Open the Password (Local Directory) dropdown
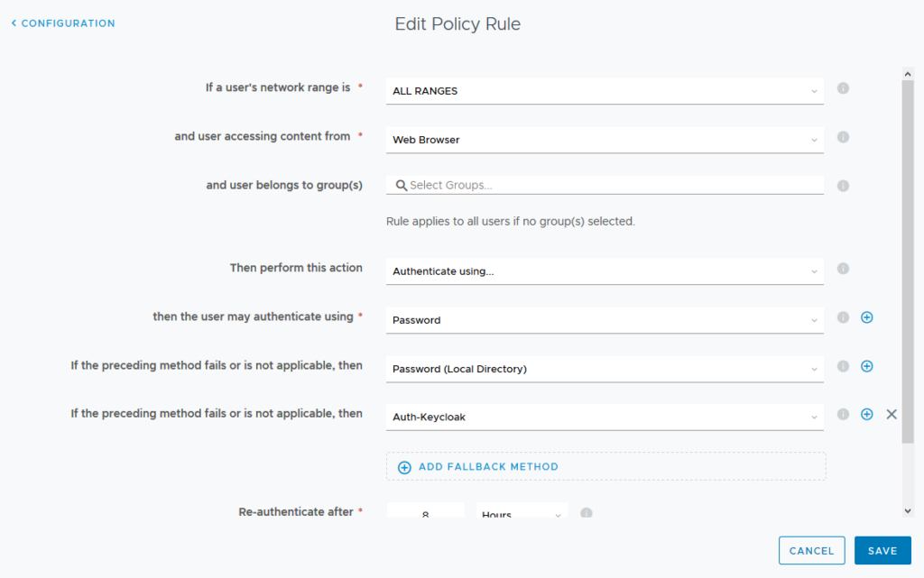 tap(605, 369)
